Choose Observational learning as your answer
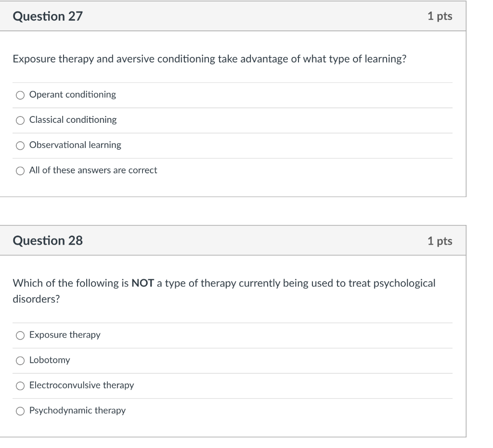The width and height of the screenshot is (493, 448). pos(20,145)
